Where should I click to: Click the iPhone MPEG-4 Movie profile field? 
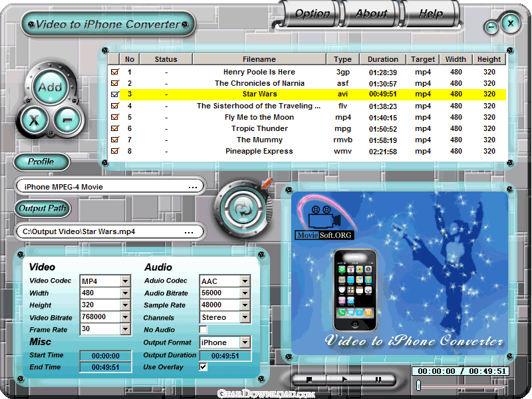[x=110, y=187]
